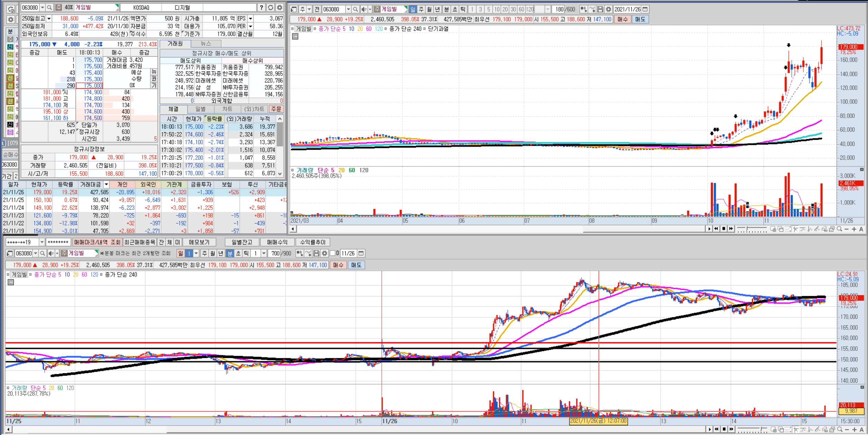Click the 수익률추이 button
Screen dimensions: 868x435
coord(313,242)
